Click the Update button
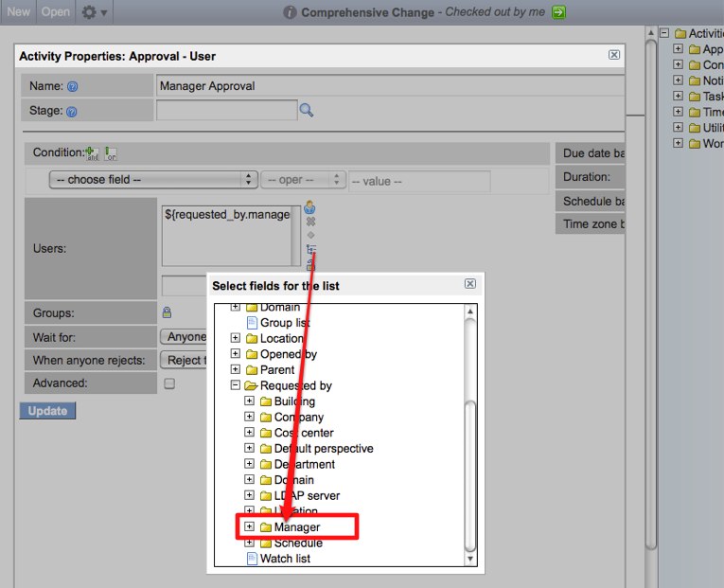 pos(47,411)
